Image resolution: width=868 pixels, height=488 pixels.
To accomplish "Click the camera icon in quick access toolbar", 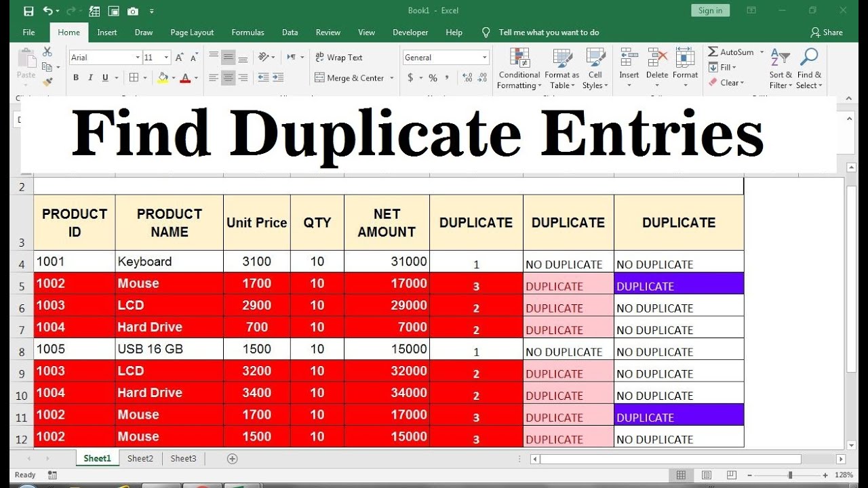I will click(133, 11).
